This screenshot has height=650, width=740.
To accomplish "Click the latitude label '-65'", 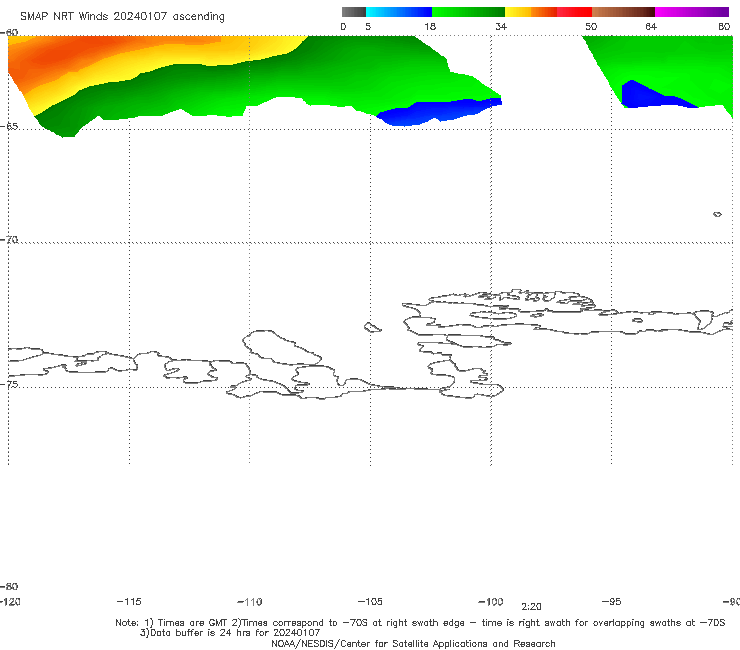I will pos(9,127).
